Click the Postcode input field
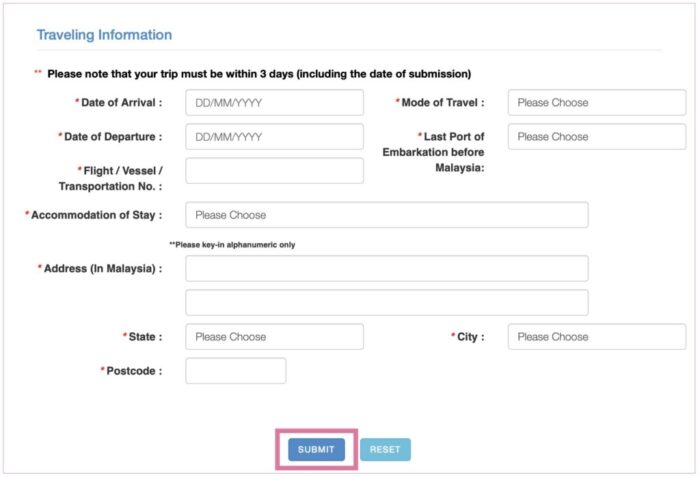The image size is (700, 477). [236, 371]
